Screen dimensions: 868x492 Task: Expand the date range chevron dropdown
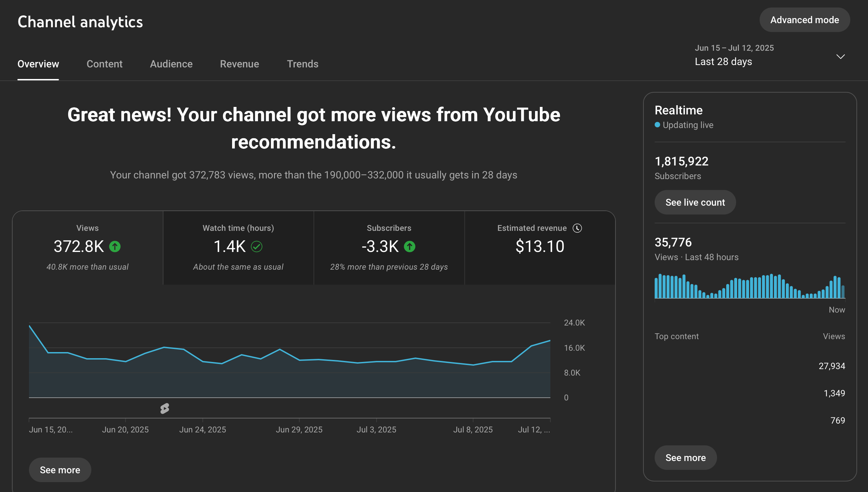pyautogui.click(x=841, y=57)
